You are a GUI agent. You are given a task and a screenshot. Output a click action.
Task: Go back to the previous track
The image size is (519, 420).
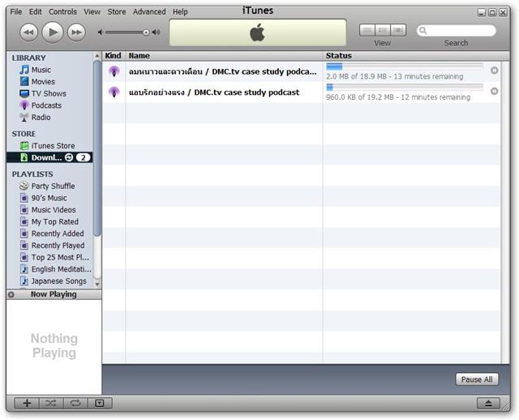28,32
